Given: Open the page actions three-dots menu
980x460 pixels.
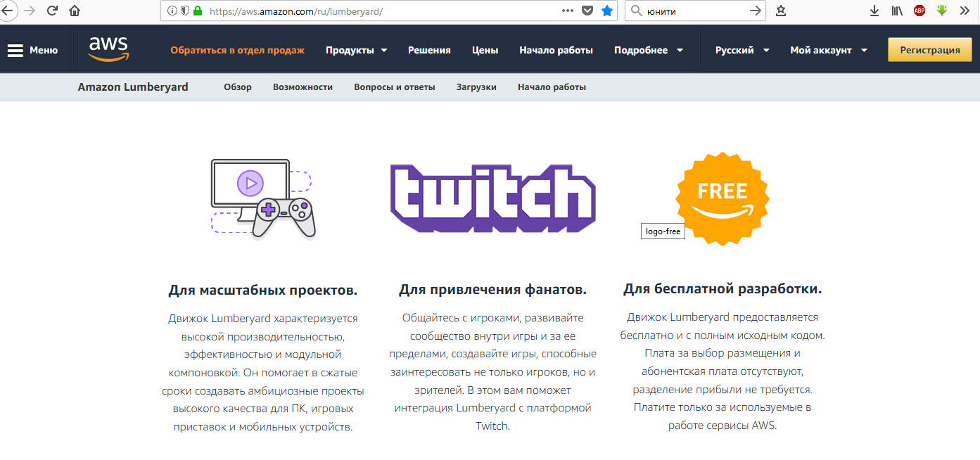Looking at the screenshot, I should pos(568,11).
